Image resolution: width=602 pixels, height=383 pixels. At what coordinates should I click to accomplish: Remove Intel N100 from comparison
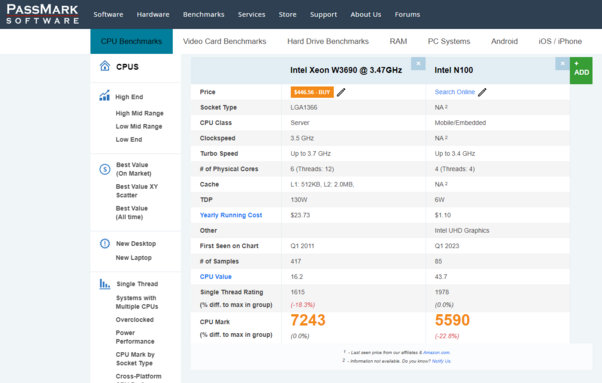click(562, 63)
